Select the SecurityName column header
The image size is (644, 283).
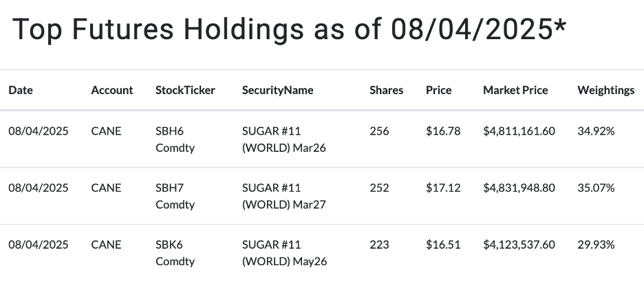(277, 90)
